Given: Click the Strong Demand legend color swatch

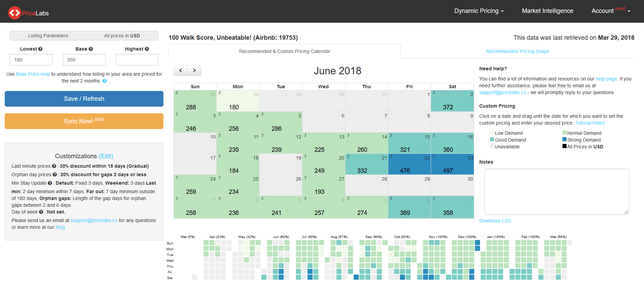Looking at the screenshot, I should click(565, 140).
